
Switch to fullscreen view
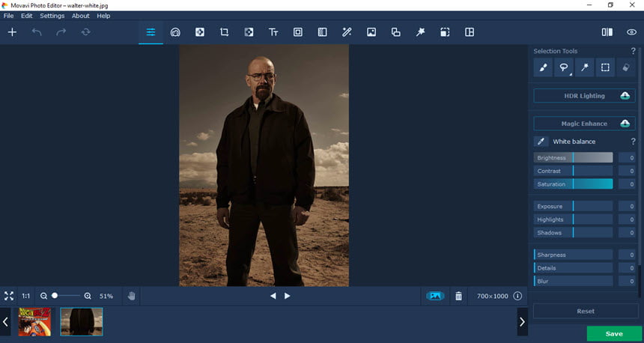pos(9,296)
